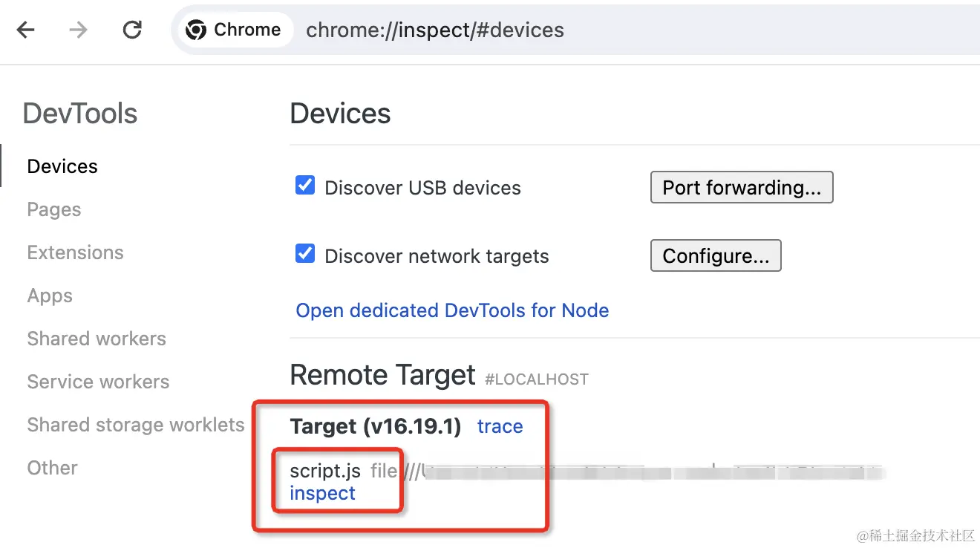Click the trace link beside Target
This screenshot has height=548, width=980.
500,426
